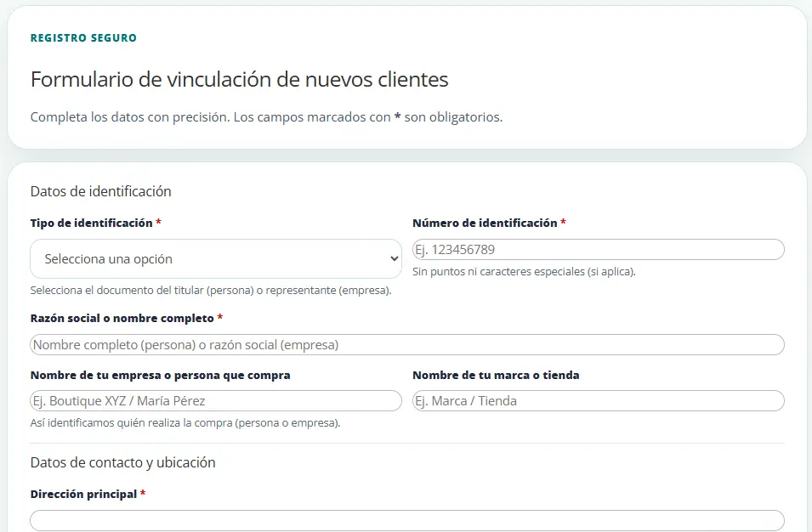Click the hint "Así identificamos quién realiza la compra"
The height and width of the screenshot is (532, 812).
[185, 422]
